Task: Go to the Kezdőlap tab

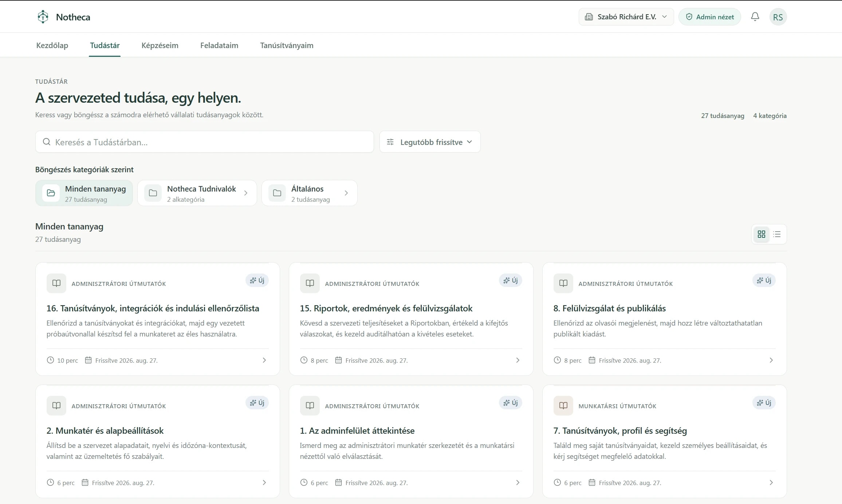Action: [x=52, y=46]
